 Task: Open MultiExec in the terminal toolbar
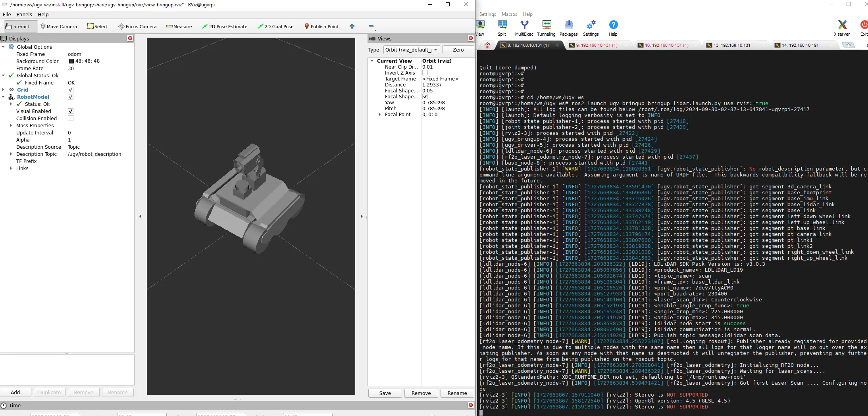tap(524, 28)
